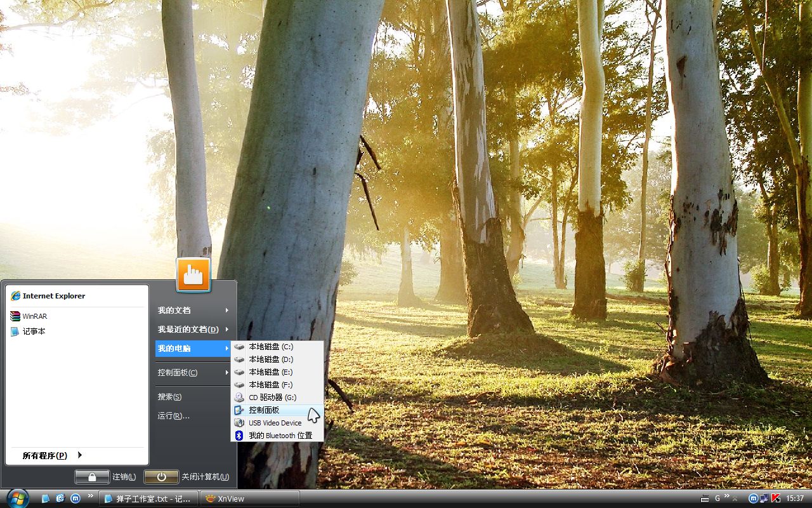Expand 我的文档 submenu arrow
The height and width of the screenshot is (508, 812).
point(226,311)
